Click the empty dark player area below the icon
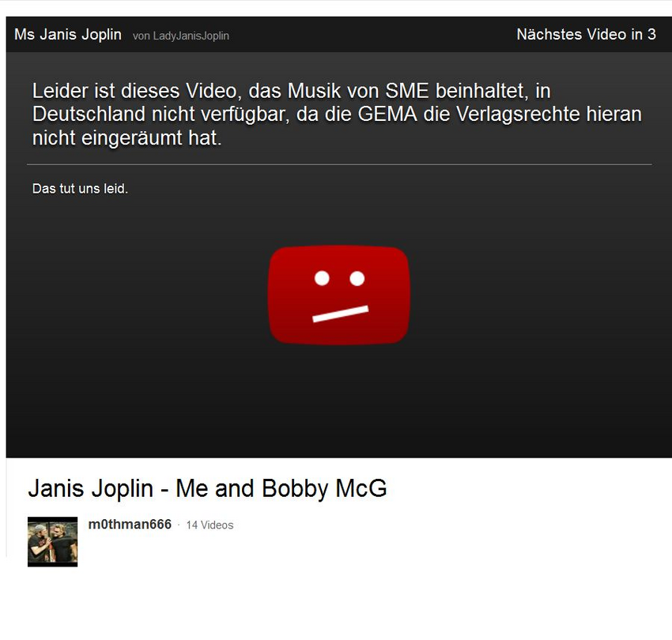 [339, 403]
